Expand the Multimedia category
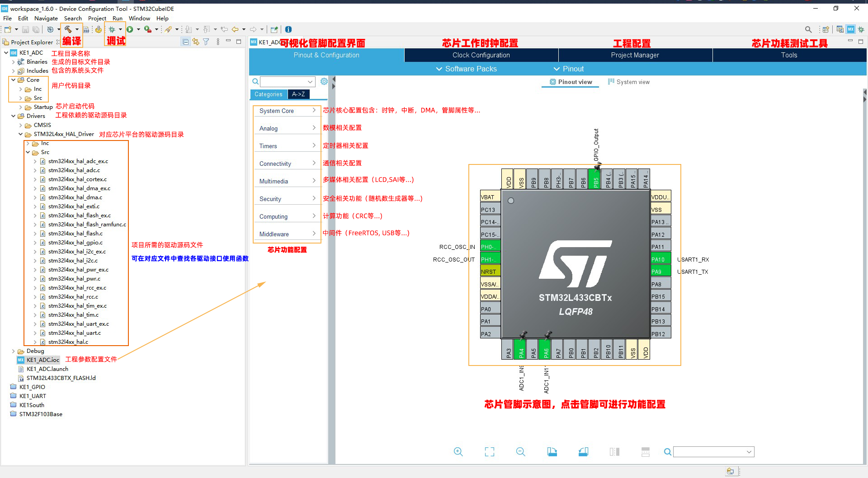Image resolution: width=868 pixels, height=478 pixels. [288, 181]
